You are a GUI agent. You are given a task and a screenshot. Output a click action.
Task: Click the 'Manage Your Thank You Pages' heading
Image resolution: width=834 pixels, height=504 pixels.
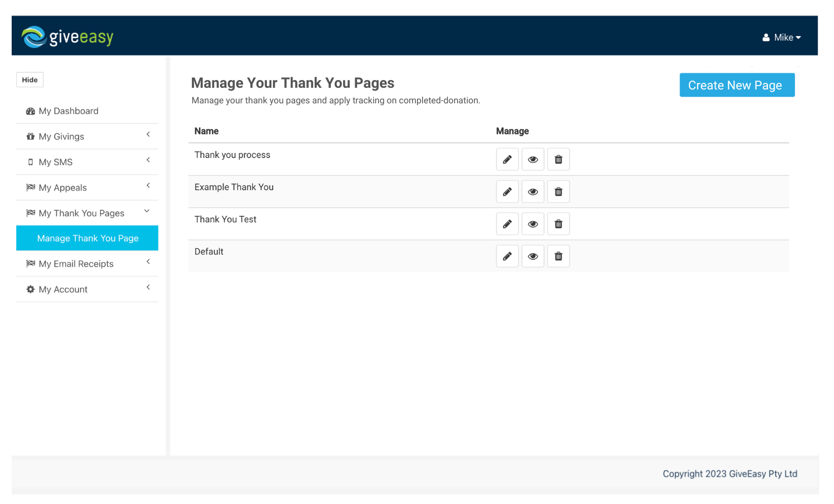tap(292, 83)
